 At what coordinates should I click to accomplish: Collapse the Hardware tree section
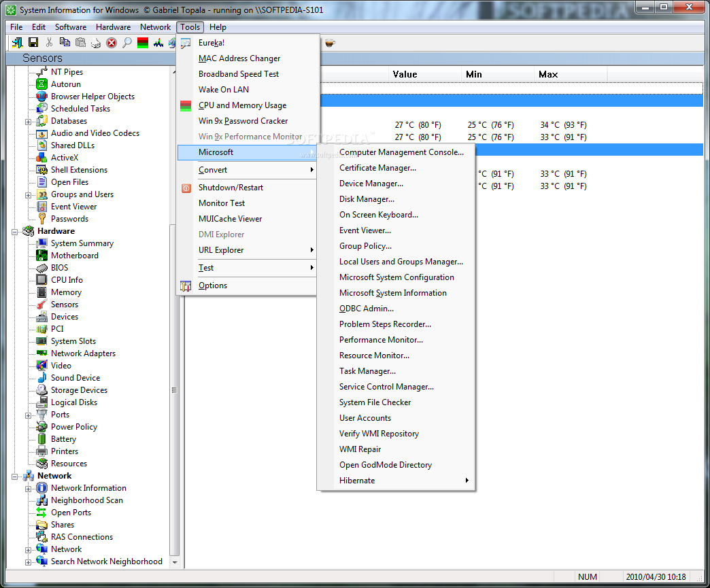click(x=14, y=231)
